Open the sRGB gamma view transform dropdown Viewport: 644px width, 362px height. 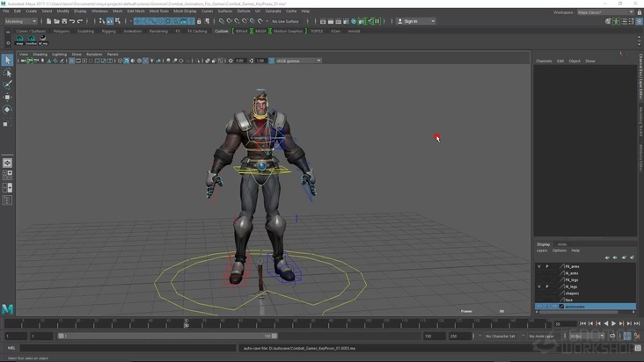click(x=298, y=61)
